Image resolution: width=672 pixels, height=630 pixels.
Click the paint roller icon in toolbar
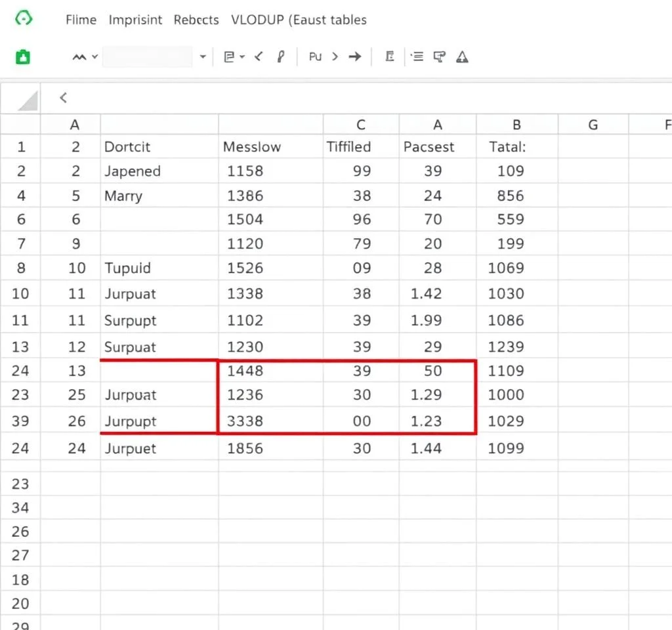tap(439, 57)
